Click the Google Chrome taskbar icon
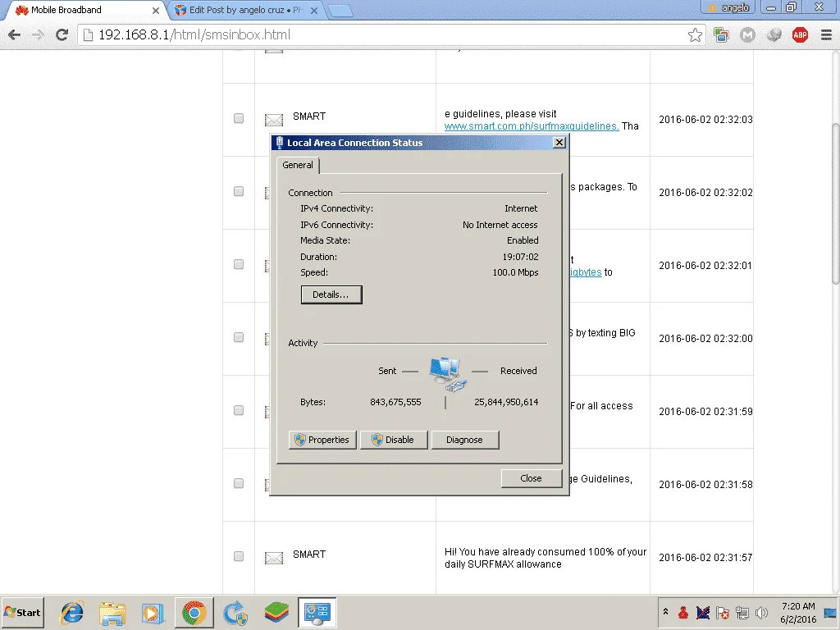The image size is (840, 630). pos(194,612)
